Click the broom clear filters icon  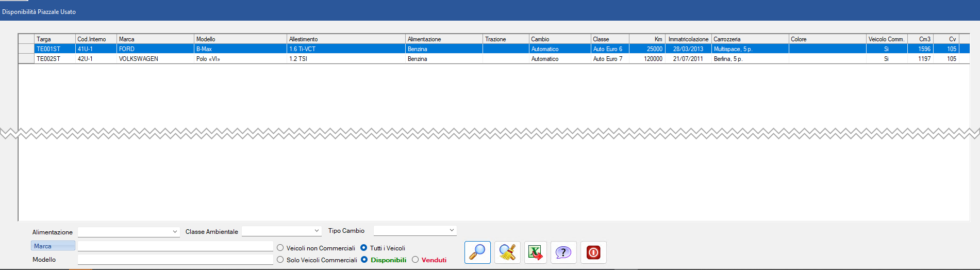click(x=507, y=252)
